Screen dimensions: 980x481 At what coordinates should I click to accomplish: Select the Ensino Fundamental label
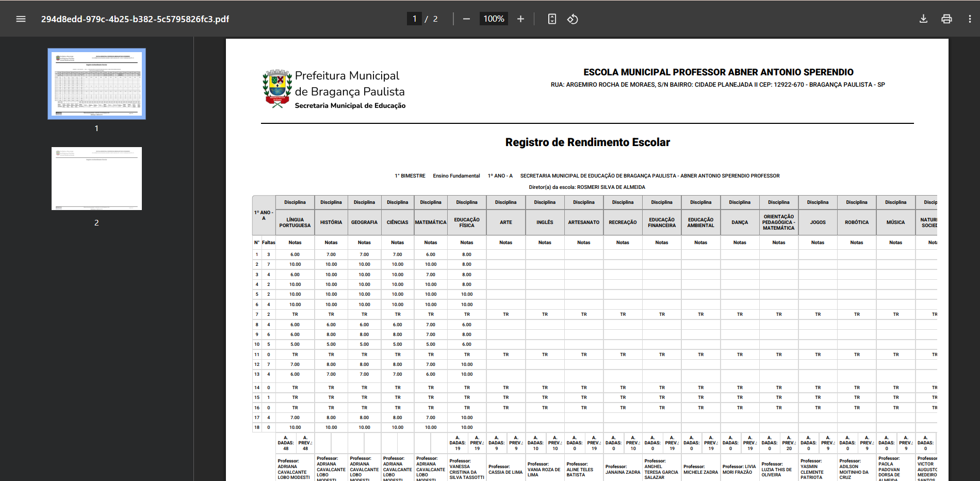pyautogui.click(x=456, y=176)
